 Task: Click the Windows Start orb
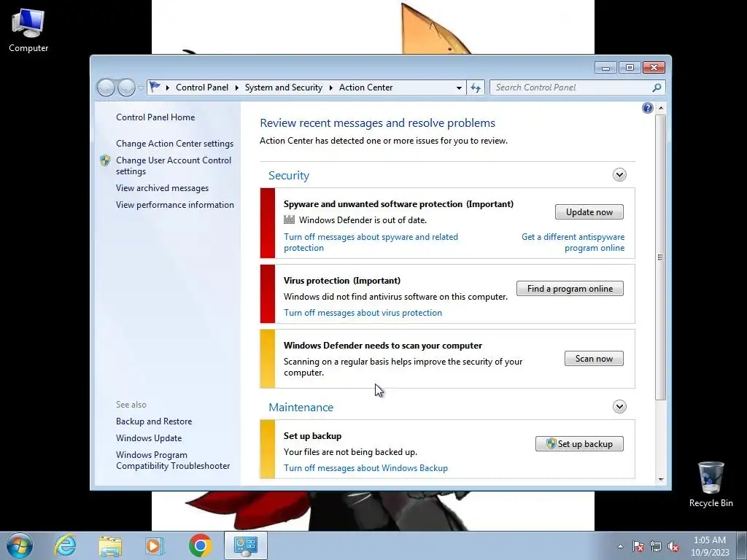click(x=20, y=545)
